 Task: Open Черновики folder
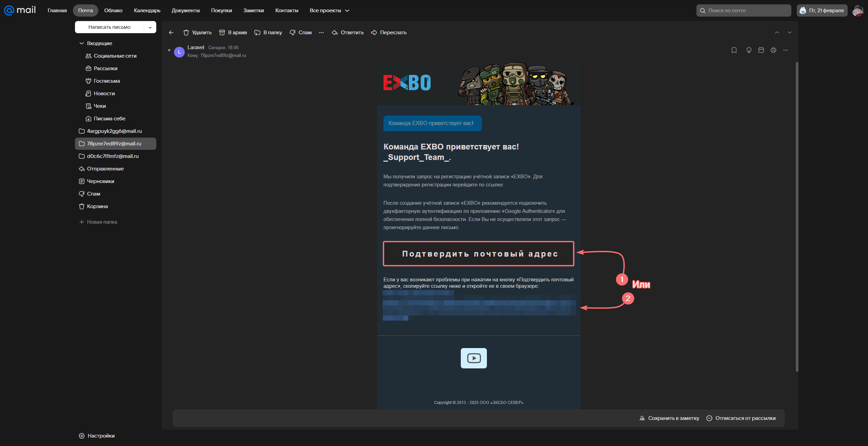click(x=116, y=181)
